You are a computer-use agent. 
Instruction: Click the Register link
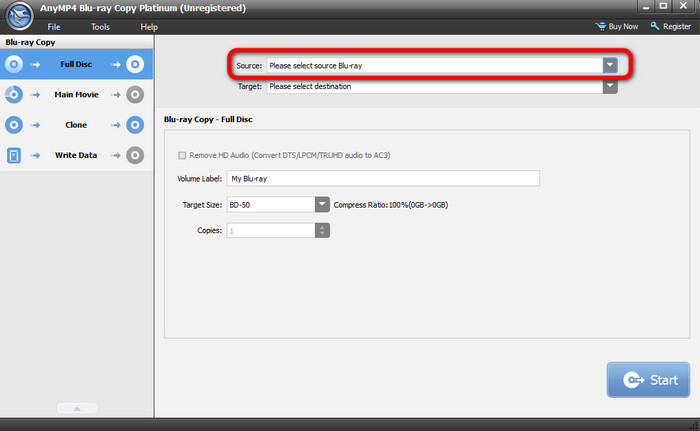[x=677, y=26]
